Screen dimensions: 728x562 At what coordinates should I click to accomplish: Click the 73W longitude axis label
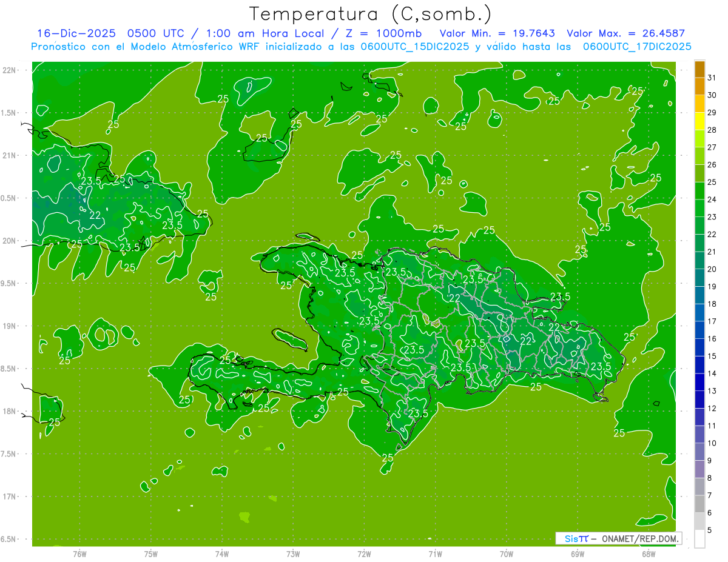click(293, 554)
